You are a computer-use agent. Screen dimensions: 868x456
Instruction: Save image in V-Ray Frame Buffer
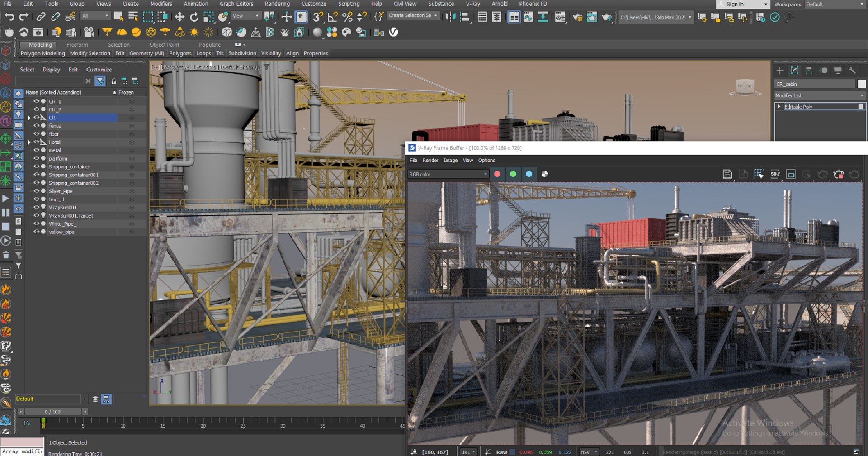point(727,174)
